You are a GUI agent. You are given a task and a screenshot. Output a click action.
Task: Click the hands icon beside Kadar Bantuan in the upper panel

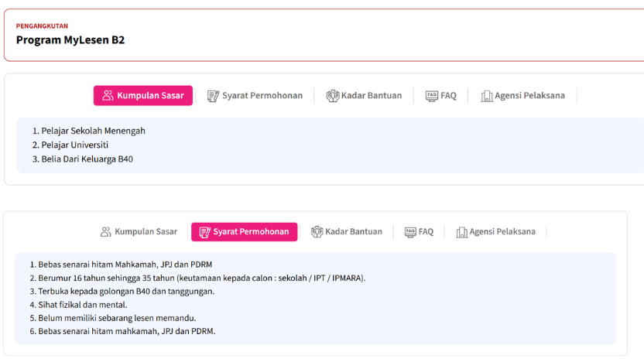pos(333,96)
